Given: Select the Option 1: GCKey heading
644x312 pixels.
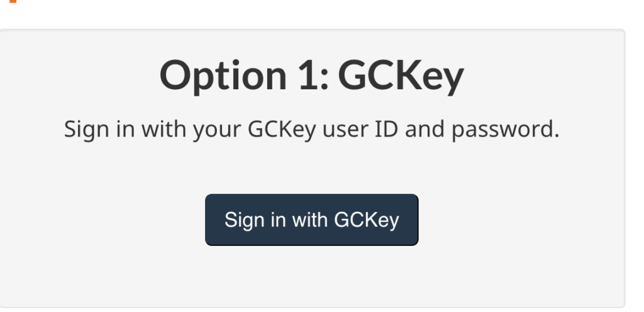Looking at the screenshot, I should pyautogui.click(x=312, y=75).
